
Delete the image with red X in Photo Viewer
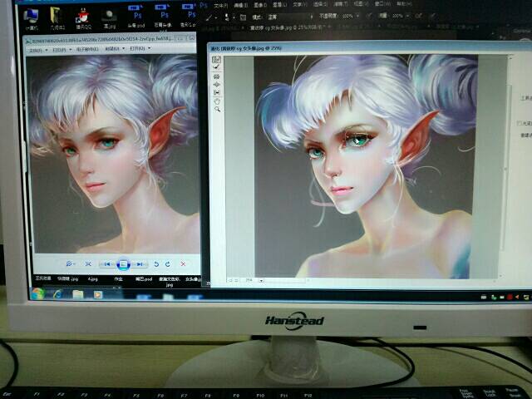183,264
